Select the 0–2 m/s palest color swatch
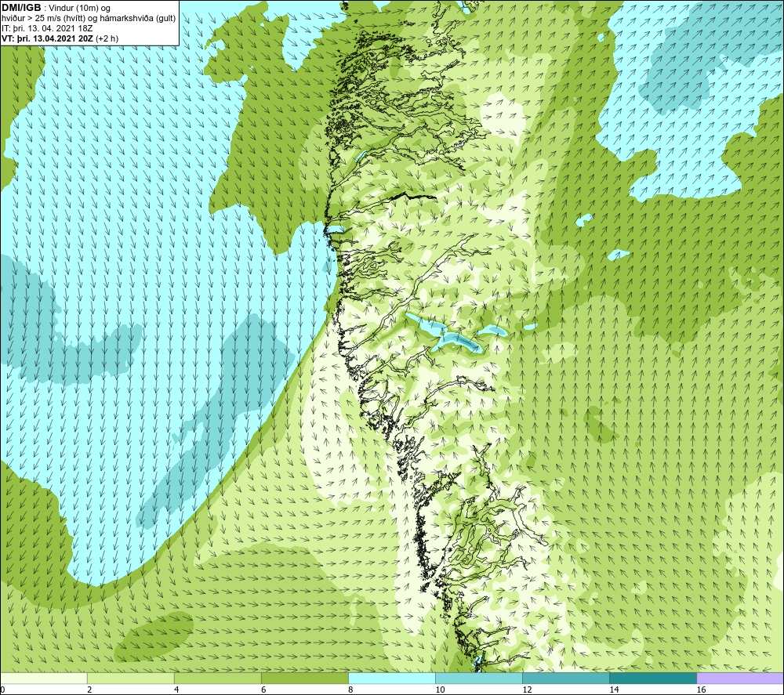Screen dimensions: 784x695 [44, 678]
